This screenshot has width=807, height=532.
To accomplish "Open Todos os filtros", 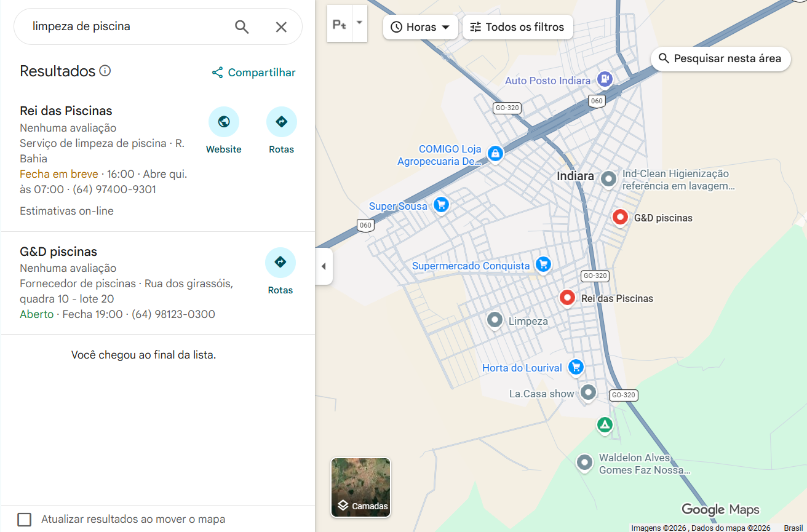I will tap(517, 27).
